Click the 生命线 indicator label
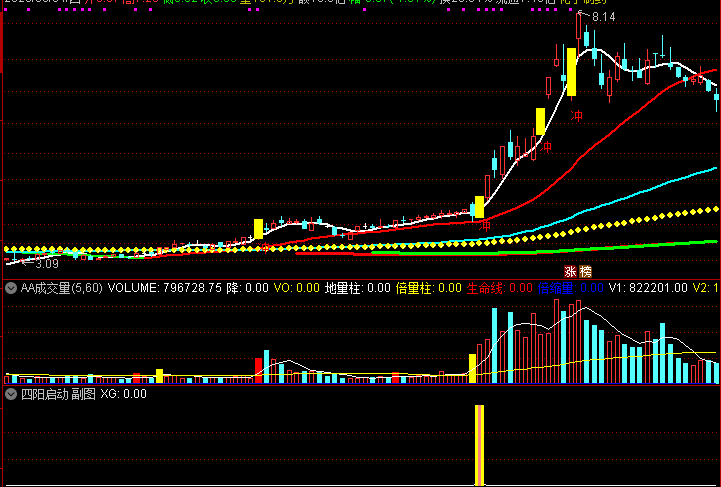Image resolution: width=721 pixels, height=487 pixels. [485, 288]
